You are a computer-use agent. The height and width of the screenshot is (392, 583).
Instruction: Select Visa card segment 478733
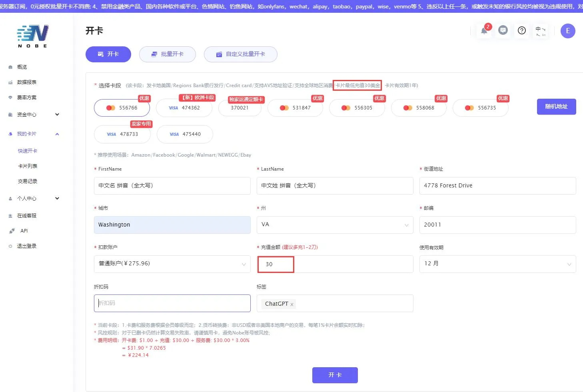[x=122, y=134]
